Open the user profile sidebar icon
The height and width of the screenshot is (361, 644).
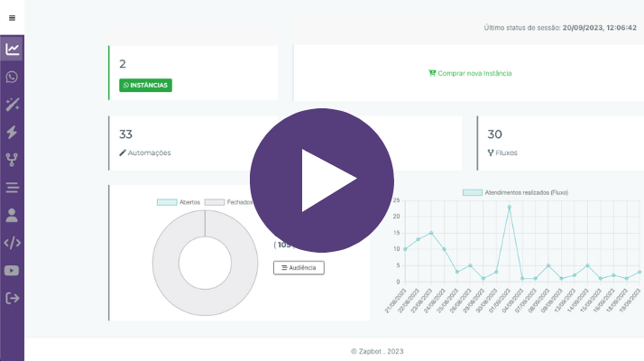[x=12, y=215]
